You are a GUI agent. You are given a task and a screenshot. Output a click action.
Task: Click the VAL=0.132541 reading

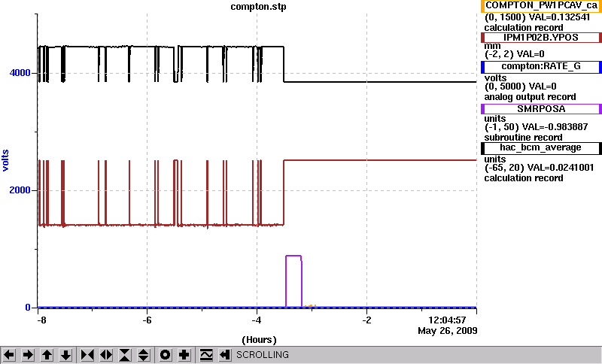point(559,17)
